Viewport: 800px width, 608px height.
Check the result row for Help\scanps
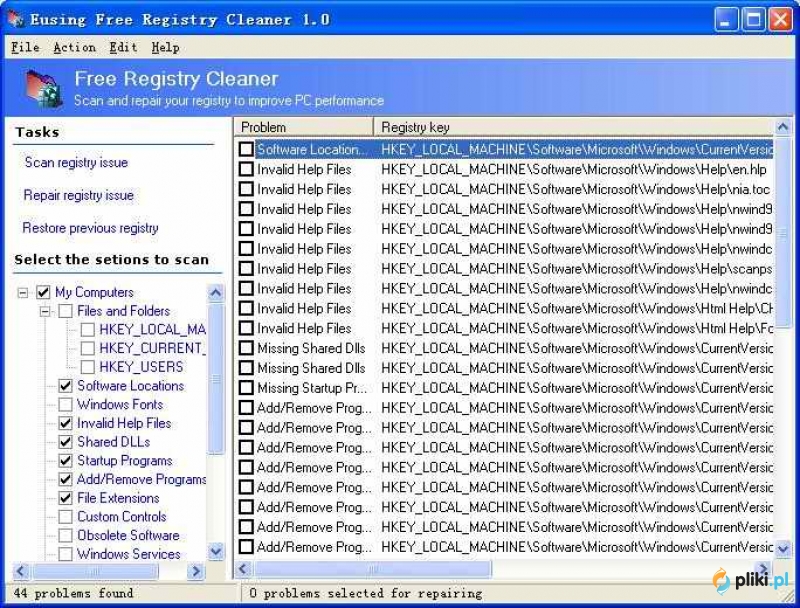point(246,268)
